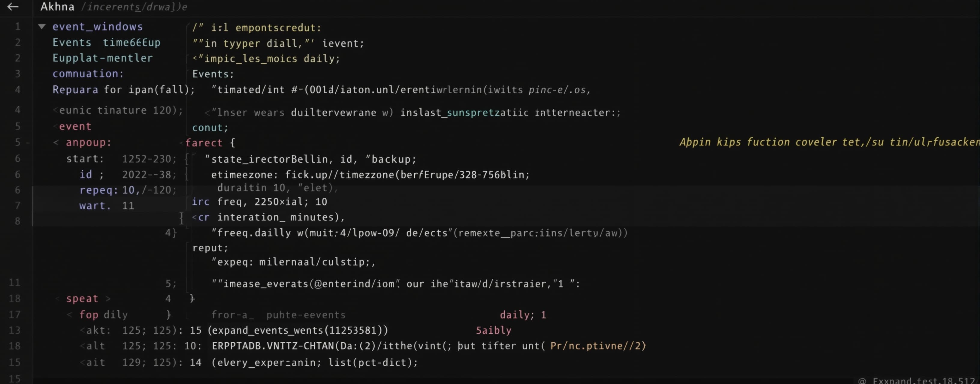Image resolution: width=980 pixels, height=384 pixels.
Task: Go back using the left arrow icon
Action: [x=13, y=7]
